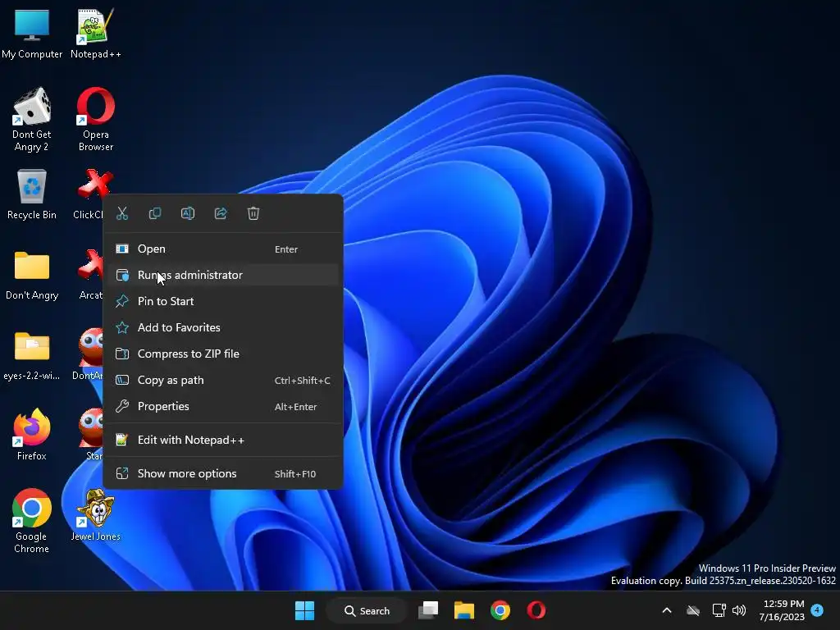The height and width of the screenshot is (630, 840).
Task: Click the OneDrive cloud tray icon
Action: (x=693, y=610)
